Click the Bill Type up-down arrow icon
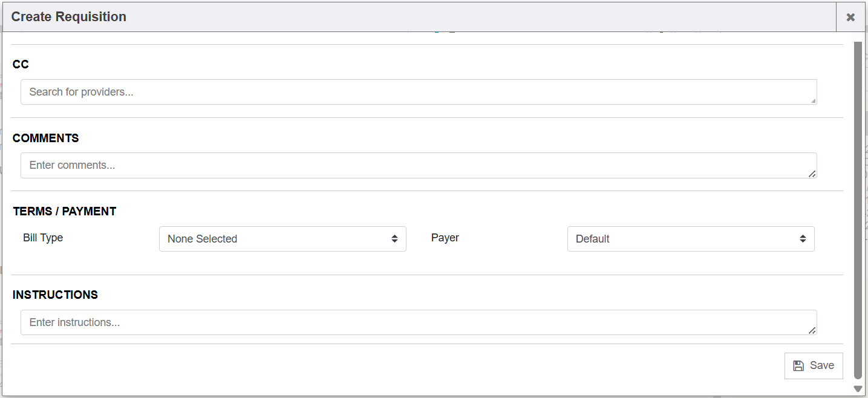868x398 pixels. tap(394, 239)
